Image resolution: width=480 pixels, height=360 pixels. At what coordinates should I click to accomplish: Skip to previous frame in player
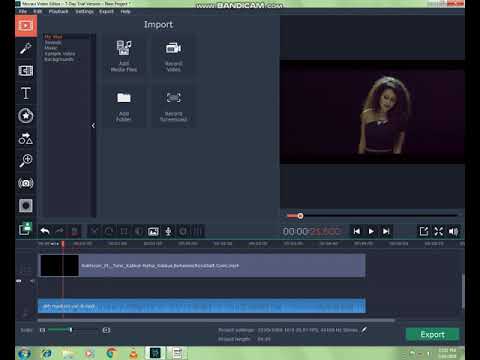point(356,231)
